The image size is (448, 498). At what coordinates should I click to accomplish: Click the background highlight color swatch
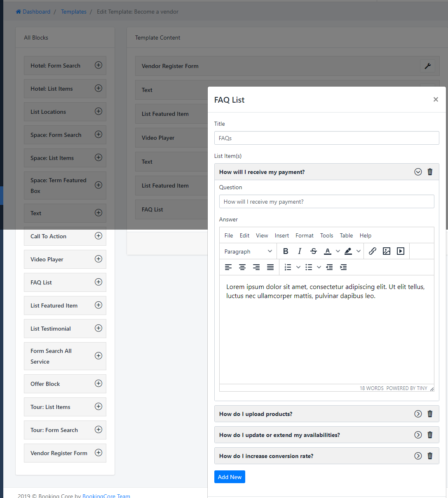tap(348, 251)
